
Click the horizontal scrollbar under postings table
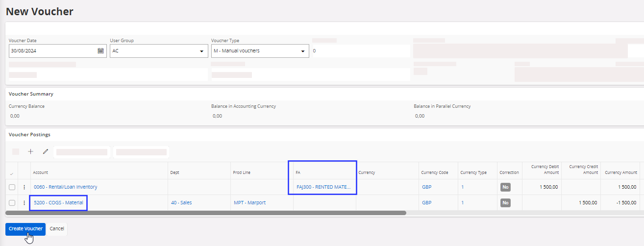206,213
